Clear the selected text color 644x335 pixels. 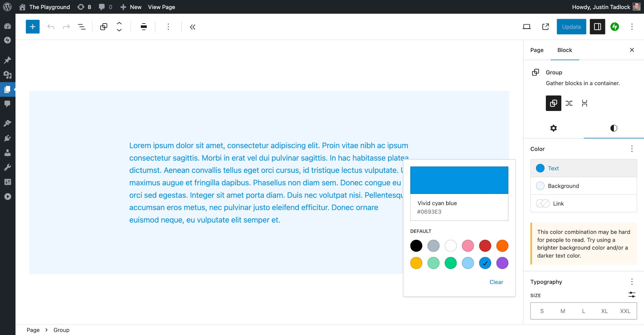click(x=496, y=282)
